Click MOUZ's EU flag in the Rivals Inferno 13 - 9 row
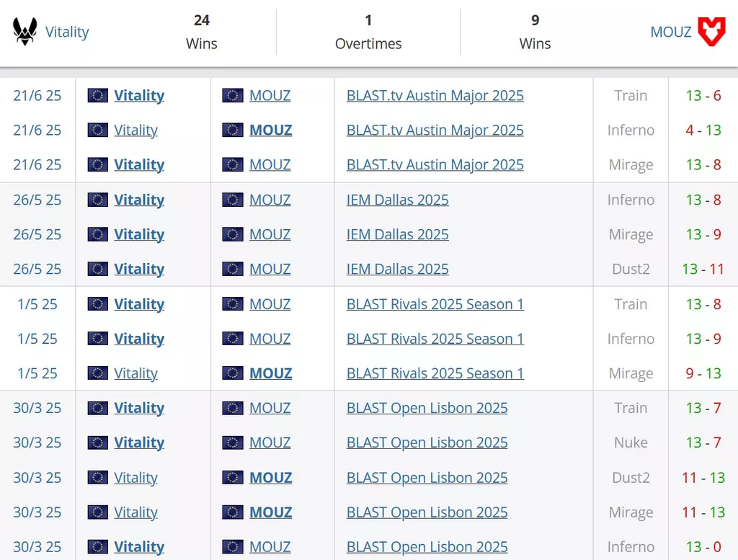Viewport: 738px width, 560px height. click(x=233, y=338)
